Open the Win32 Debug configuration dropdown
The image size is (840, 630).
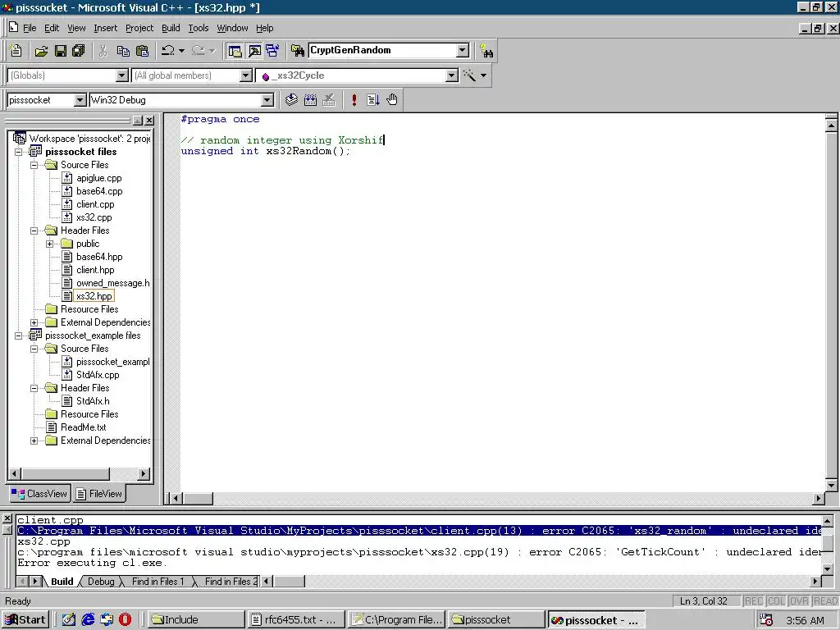coord(267,99)
